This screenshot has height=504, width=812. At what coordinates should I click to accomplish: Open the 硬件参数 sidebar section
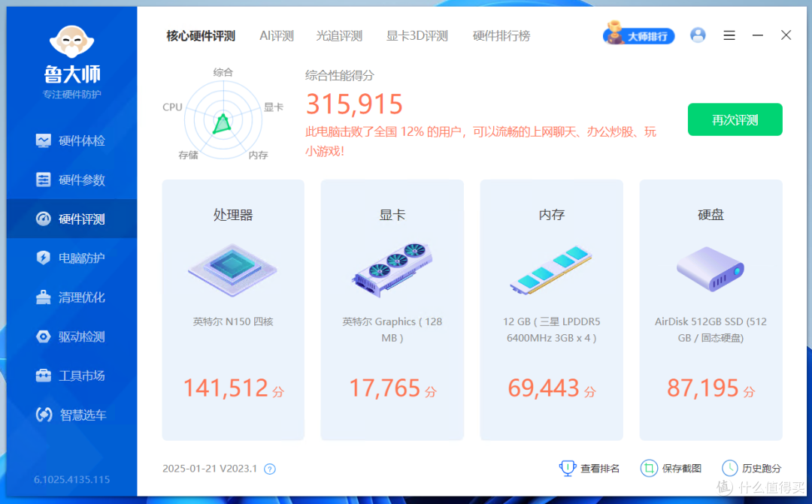[71, 180]
